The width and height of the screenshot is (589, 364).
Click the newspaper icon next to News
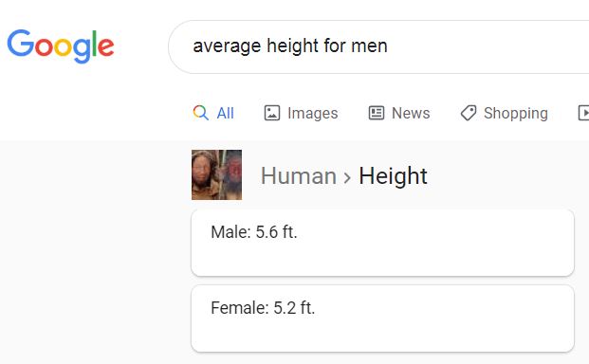376,113
